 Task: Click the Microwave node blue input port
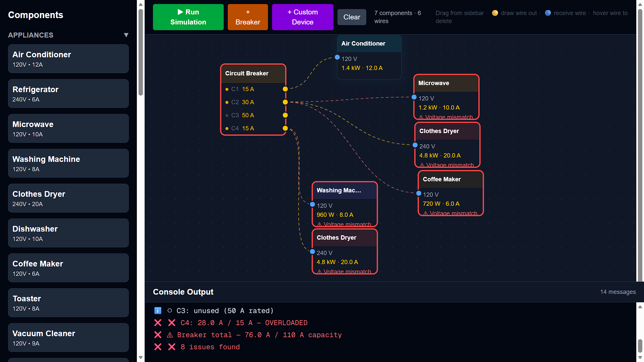414,97
